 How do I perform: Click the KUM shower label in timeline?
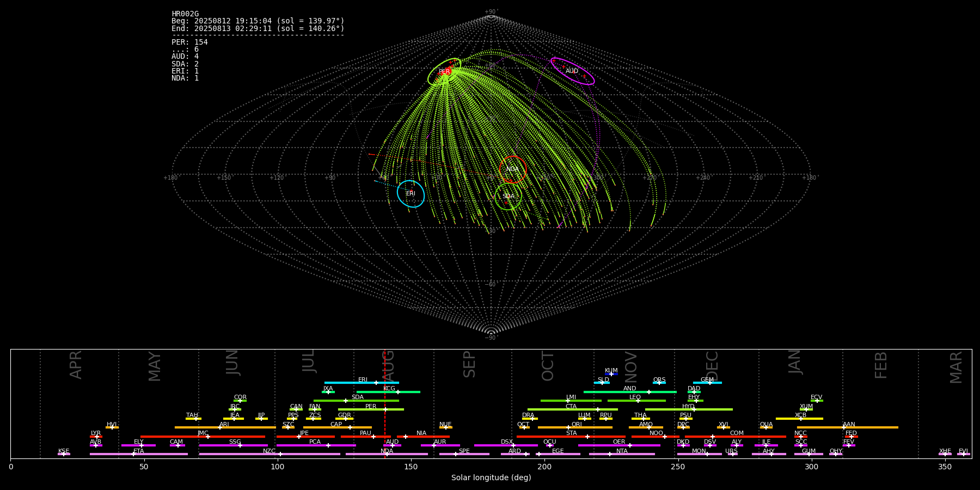(611, 371)
